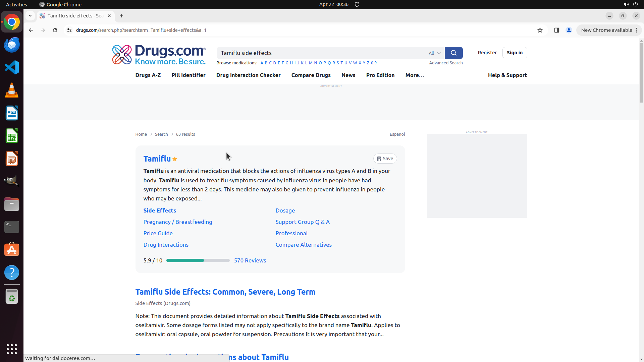644x362 pixels.
Task: Launch Visual Studio Code from dock
Action: click(x=12, y=67)
